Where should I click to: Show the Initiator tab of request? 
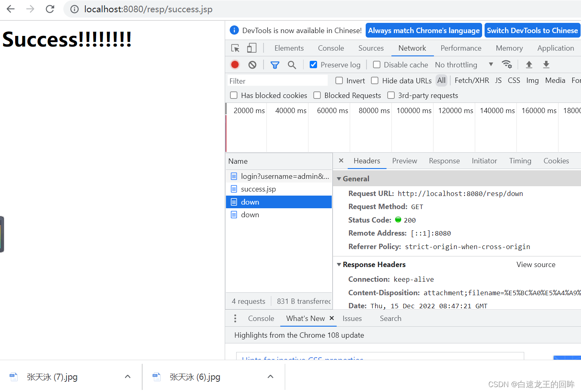(484, 161)
